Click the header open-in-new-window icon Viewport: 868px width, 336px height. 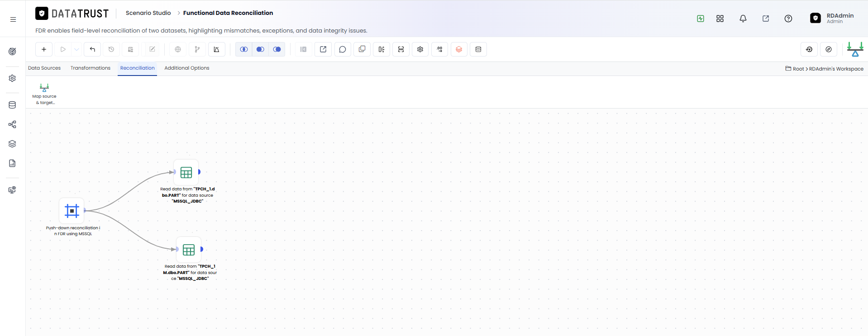pos(766,19)
